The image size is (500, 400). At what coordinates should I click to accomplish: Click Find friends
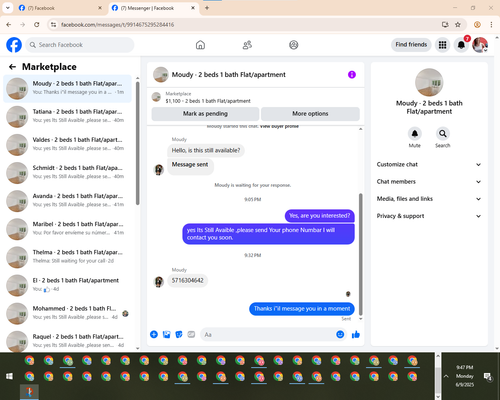[x=411, y=45]
